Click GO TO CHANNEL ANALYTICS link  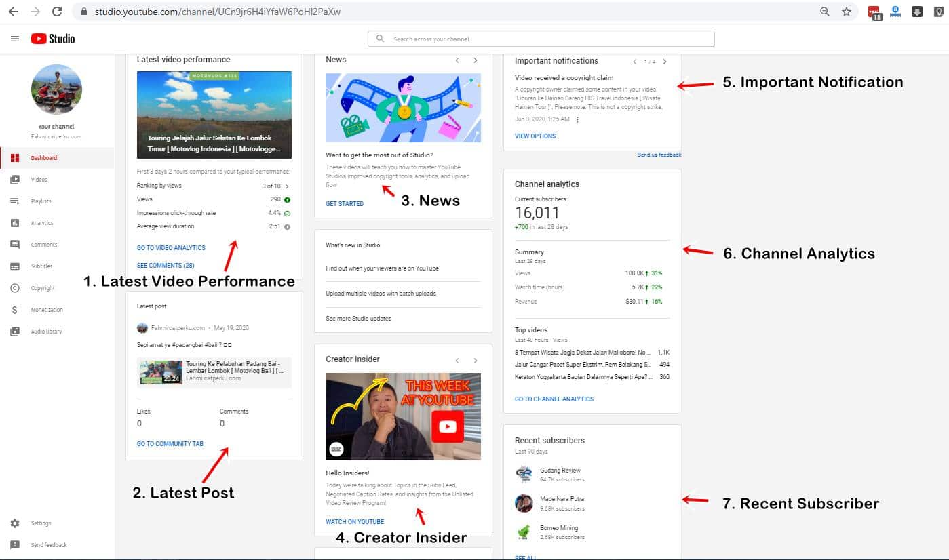(x=554, y=399)
